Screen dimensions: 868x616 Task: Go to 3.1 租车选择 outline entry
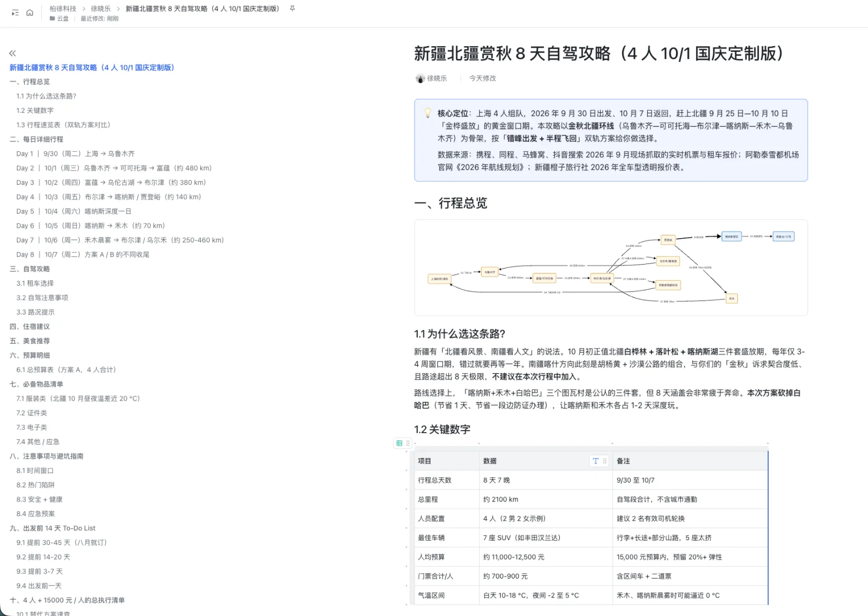35,284
